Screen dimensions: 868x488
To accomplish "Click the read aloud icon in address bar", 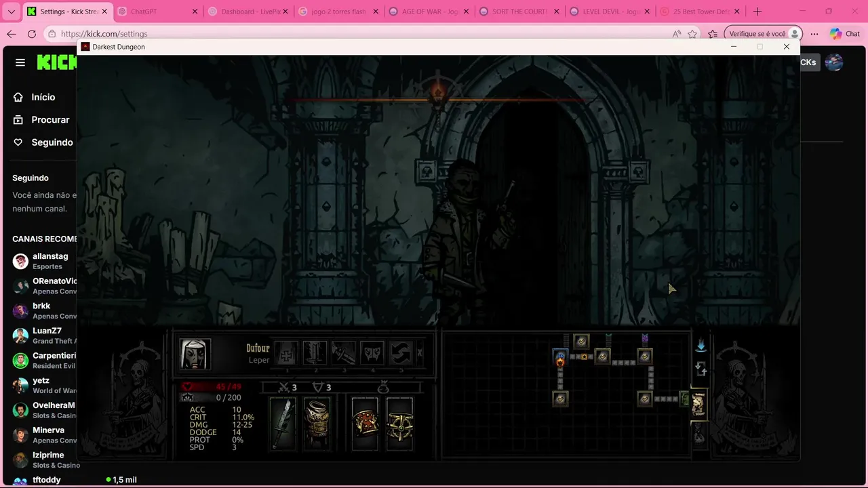I will 677,34.
